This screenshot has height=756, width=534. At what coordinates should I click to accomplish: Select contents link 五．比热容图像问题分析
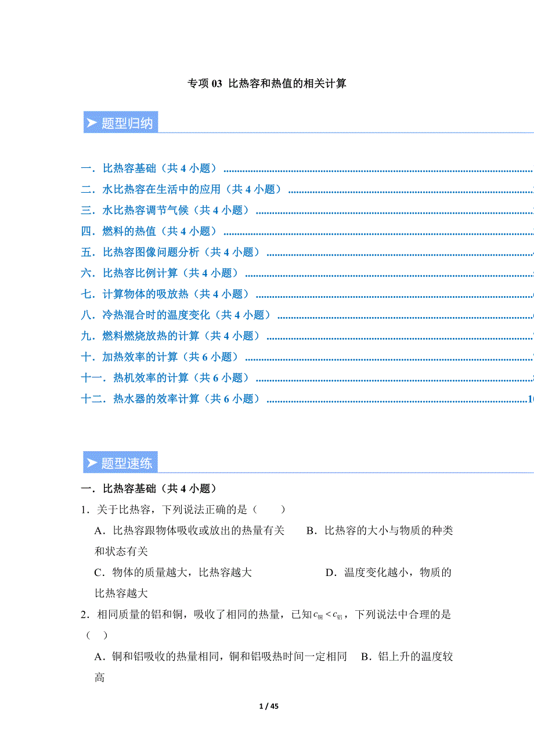coord(172,252)
